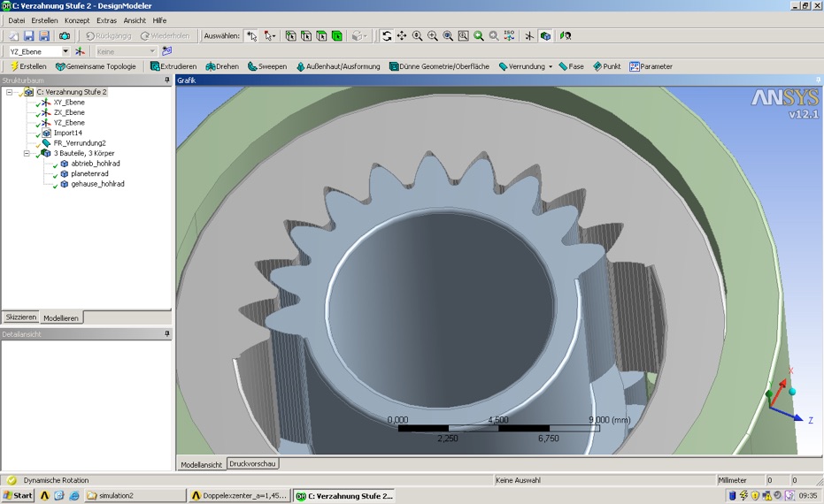Select ZX_Ebene in the tree
Viewport: 824px width, 504px height.
[69, 112]
